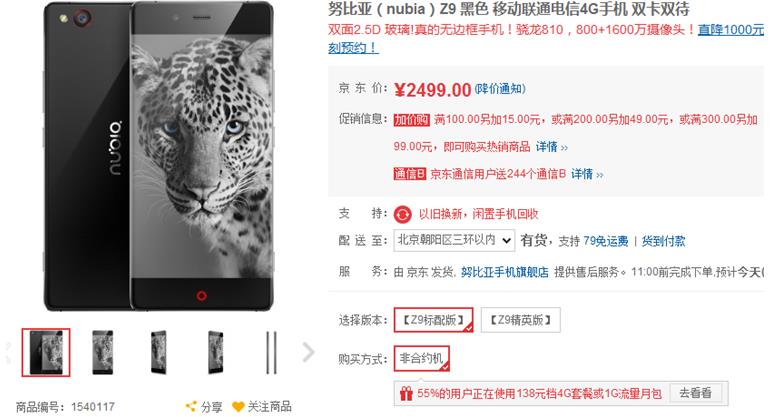Select the second phone thumbnail image
The height and width of the screenshot is (417, 773).
pyautogui.click(x=103, y=352)
